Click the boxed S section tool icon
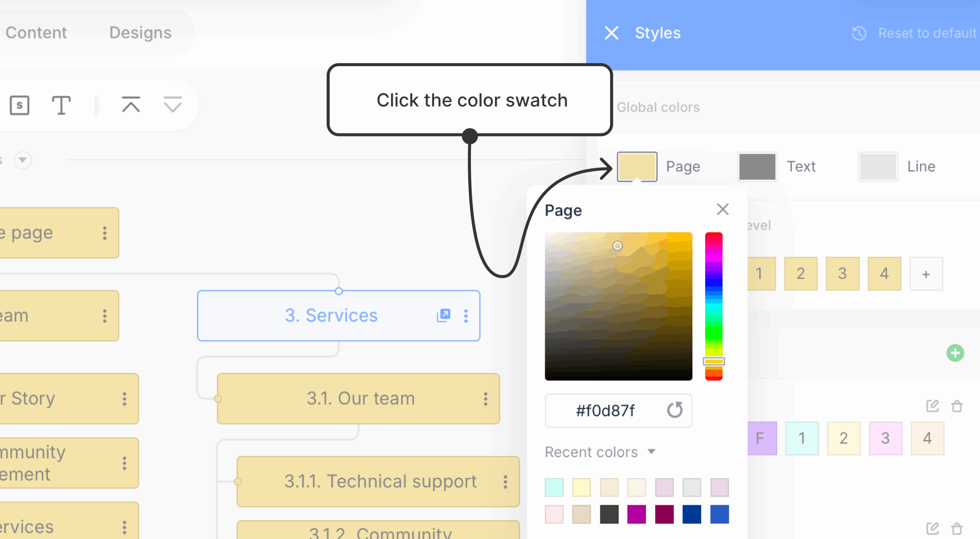 coord(20,105)
